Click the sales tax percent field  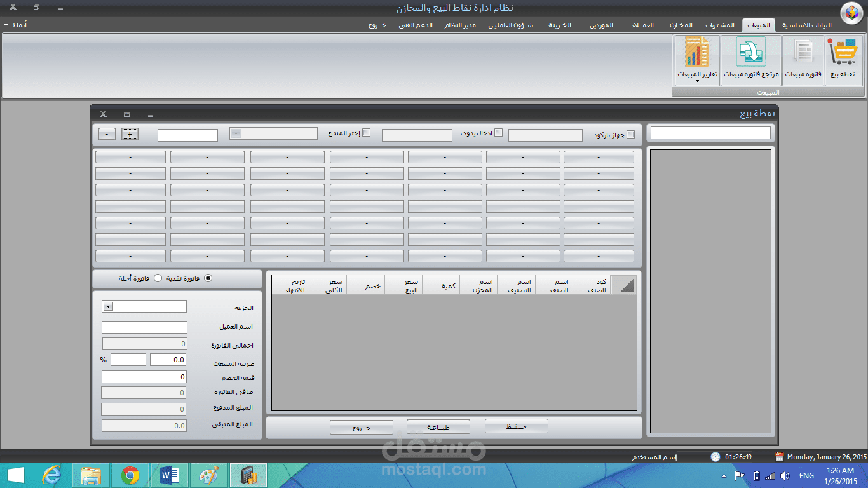pyautogui.click(x=128, y=360)
